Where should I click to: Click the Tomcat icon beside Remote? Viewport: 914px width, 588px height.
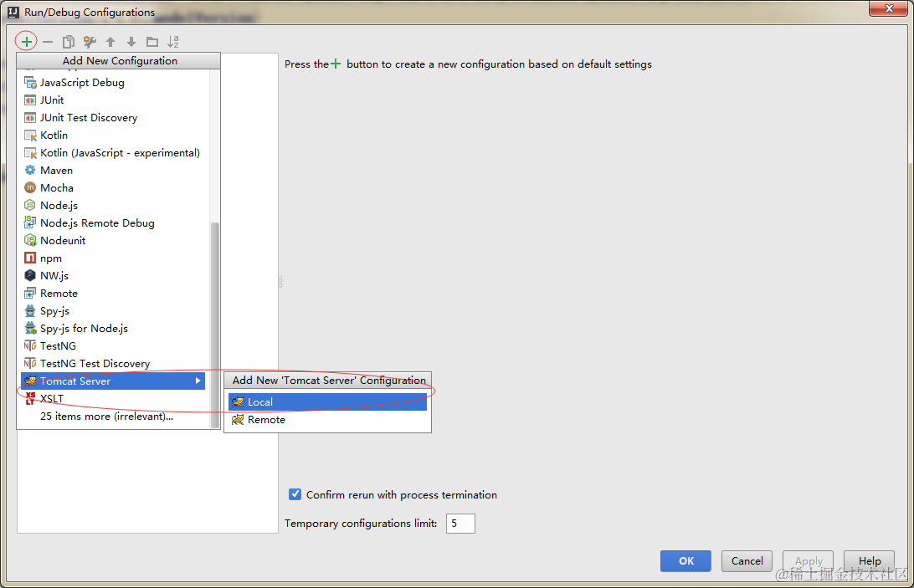(x=238, y=420)
